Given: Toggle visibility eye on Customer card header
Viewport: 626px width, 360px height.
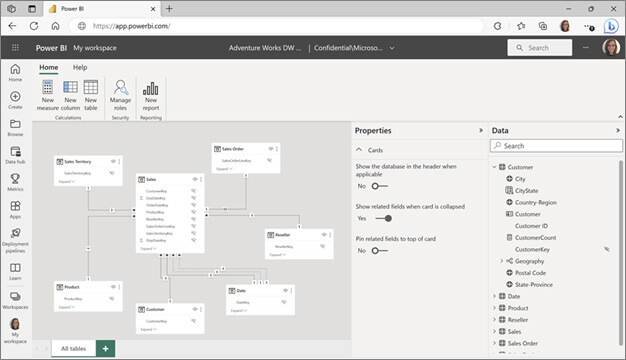Looking at the screenshot, I should (x=195, y=309).
